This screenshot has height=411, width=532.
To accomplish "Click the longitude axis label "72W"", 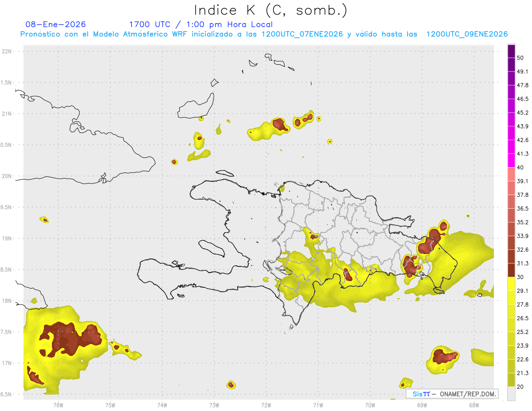I will coord(266,405).
